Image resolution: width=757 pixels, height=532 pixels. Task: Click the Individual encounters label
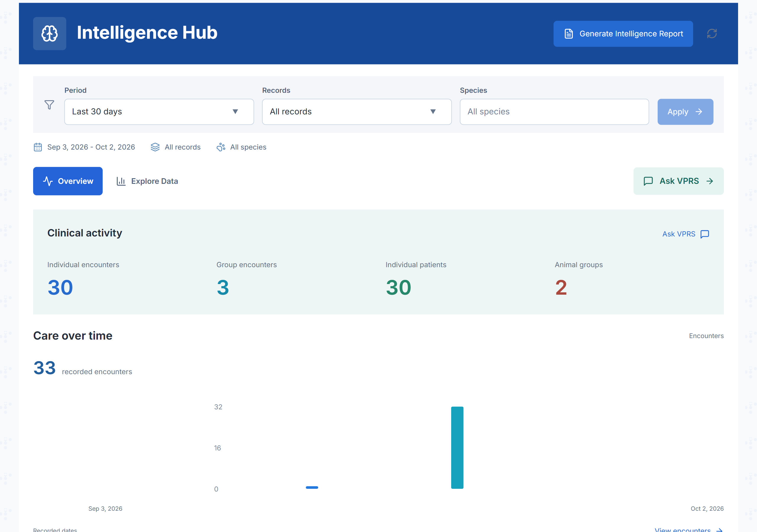pyautogui.click(x=83, y=265)
